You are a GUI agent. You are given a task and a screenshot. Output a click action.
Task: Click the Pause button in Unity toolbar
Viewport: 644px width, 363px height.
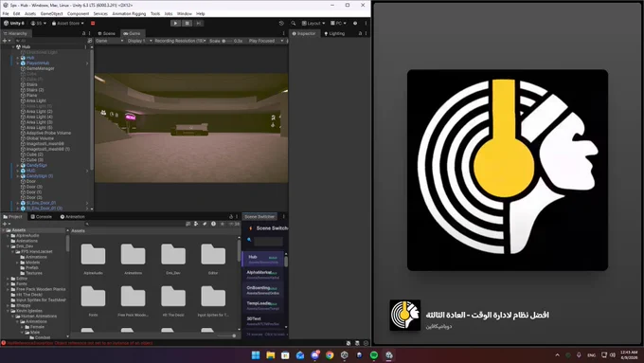point(187,24)
